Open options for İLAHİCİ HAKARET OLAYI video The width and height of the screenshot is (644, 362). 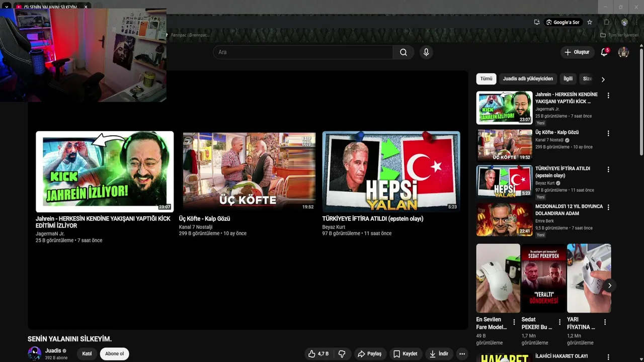coord(608,357)
